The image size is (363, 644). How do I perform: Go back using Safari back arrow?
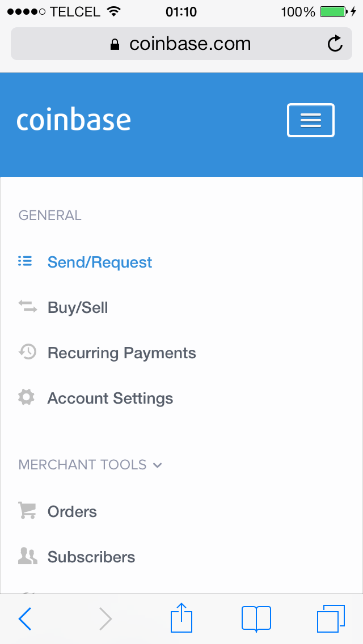[x=25, y=618]
